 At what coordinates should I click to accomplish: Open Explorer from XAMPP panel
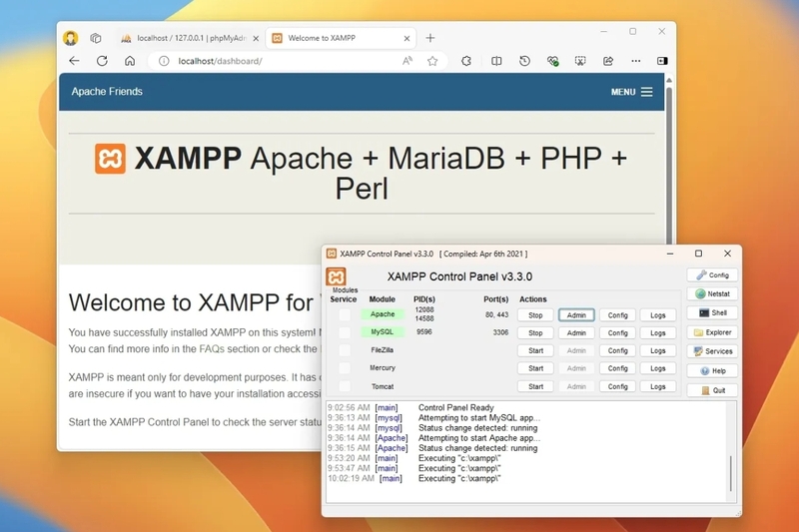(712, 332)
